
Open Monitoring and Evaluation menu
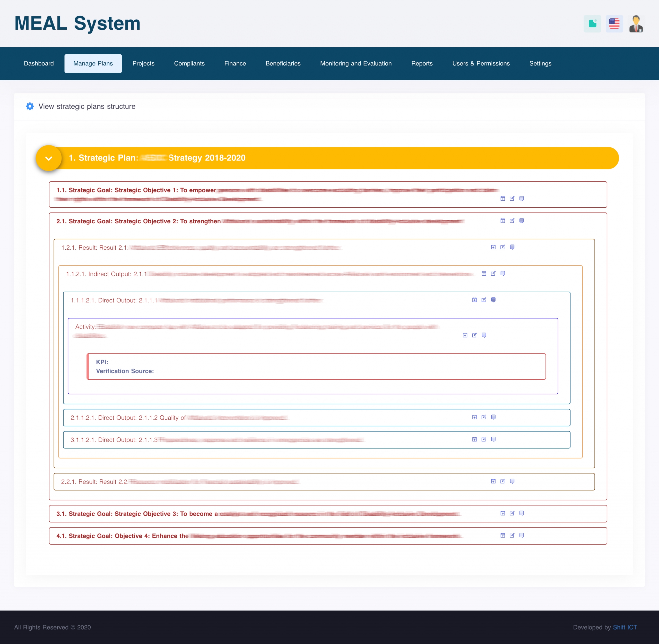[356, 64]
